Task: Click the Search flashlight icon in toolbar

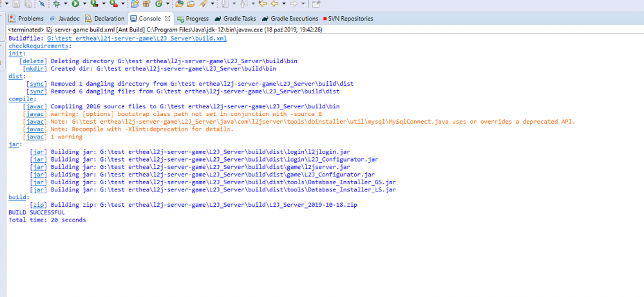Action: click(202, 4)
